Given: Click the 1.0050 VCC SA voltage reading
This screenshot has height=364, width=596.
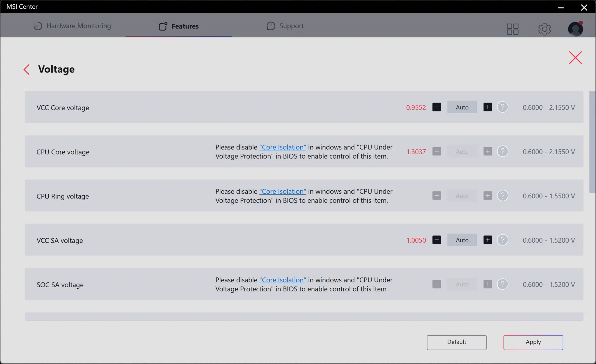Looking at the screenshot, I should pos(416,240).
